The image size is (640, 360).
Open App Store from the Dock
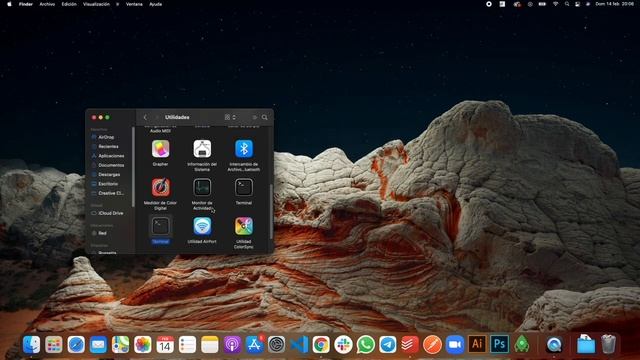(x=254, y=344)
